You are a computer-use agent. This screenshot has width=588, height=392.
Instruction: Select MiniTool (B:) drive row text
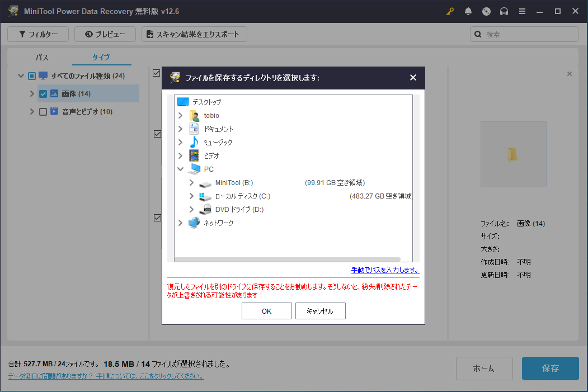pos(234,182)
